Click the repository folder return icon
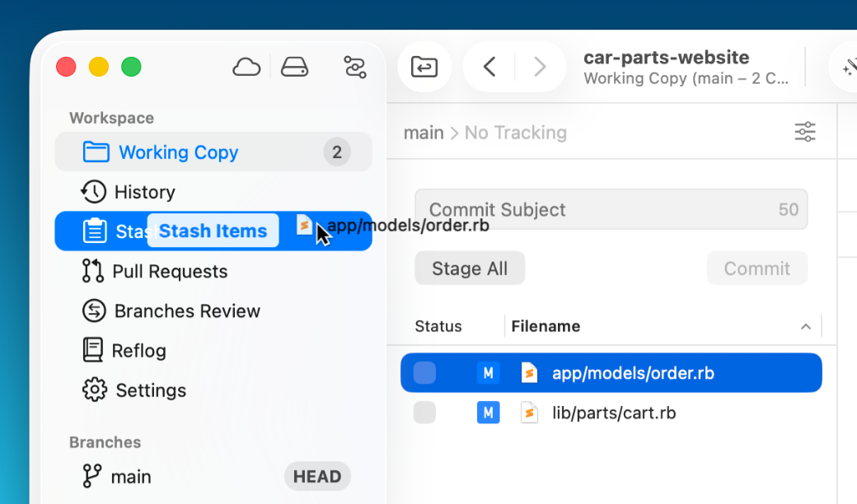The image size is (857, 504). [424, 68]
